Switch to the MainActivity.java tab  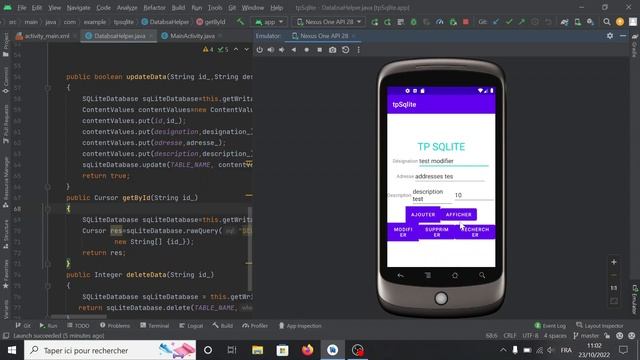[x=192, y=36]
